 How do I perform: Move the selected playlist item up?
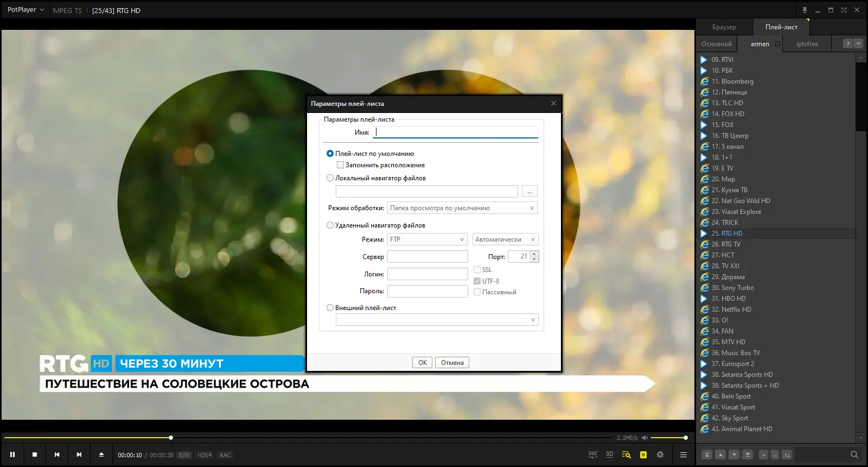(x=720, y=455)
